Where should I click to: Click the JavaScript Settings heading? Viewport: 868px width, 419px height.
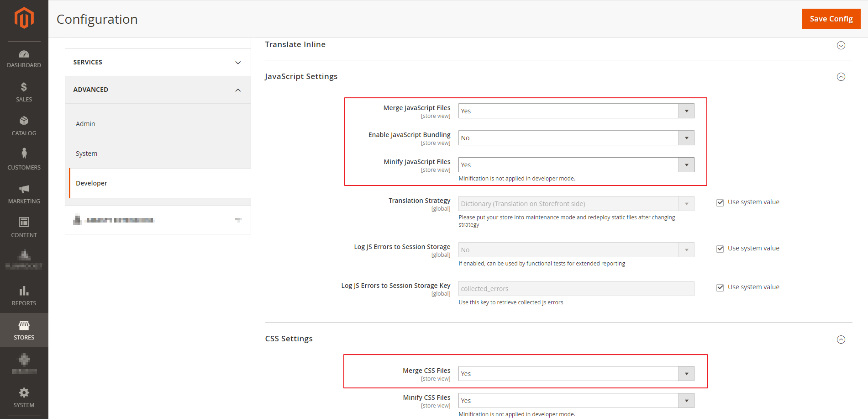301,76
